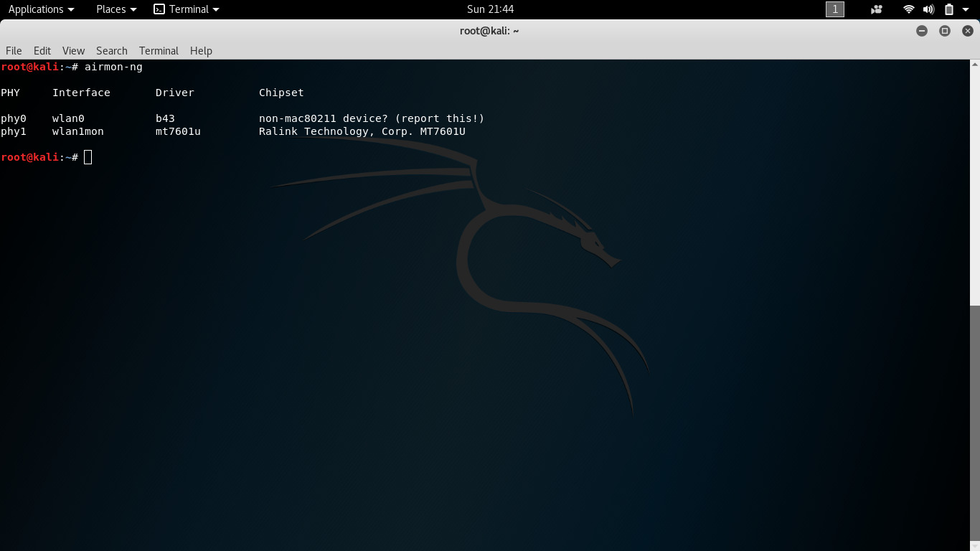
Task: Open the Applications menu
Action: (x=41, y=9)
